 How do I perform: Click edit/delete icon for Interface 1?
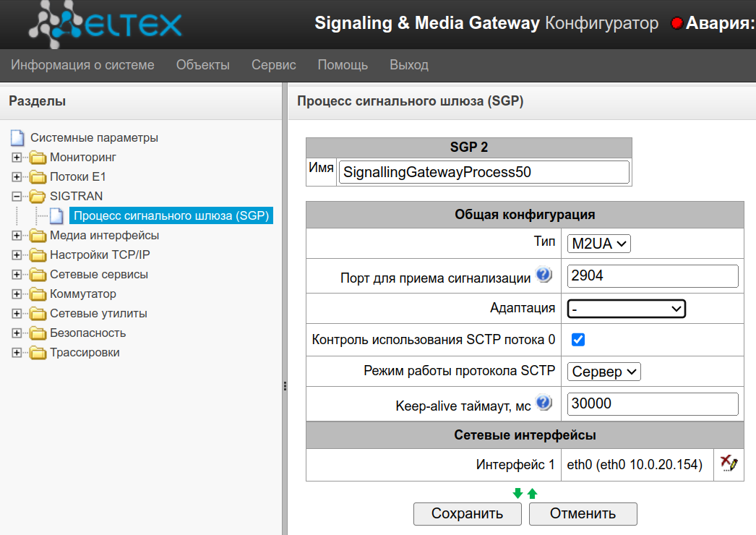pos(729,464)
